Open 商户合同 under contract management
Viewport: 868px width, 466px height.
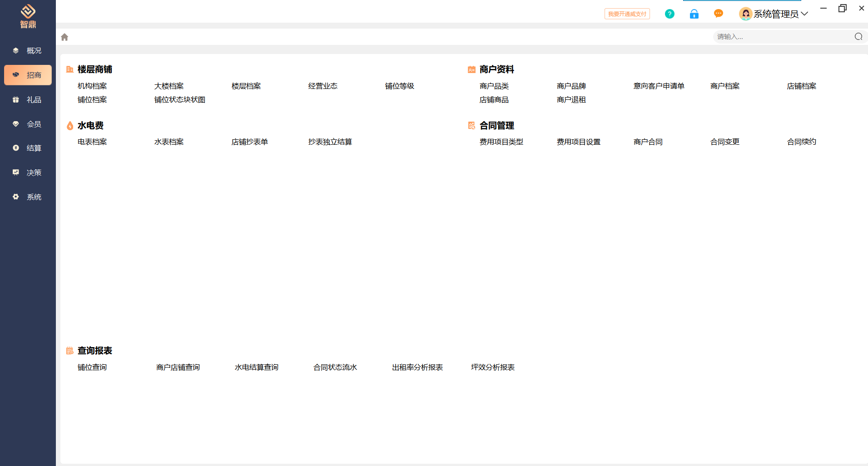click(648, 142)
